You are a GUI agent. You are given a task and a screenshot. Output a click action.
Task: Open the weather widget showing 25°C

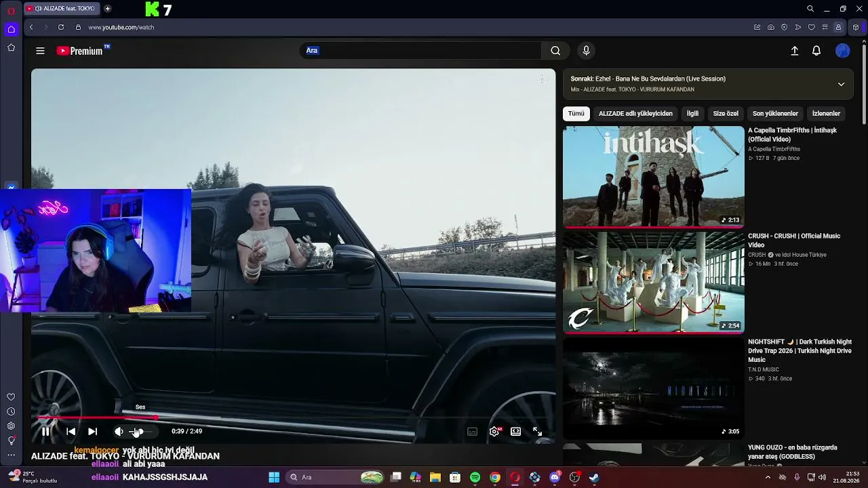click(x=33, y=477)
